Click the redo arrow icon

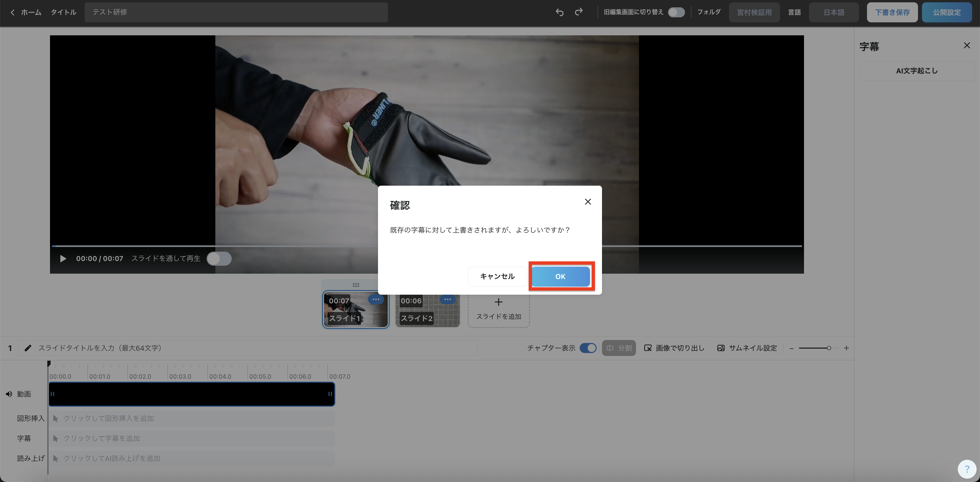[x=579, y=12]
